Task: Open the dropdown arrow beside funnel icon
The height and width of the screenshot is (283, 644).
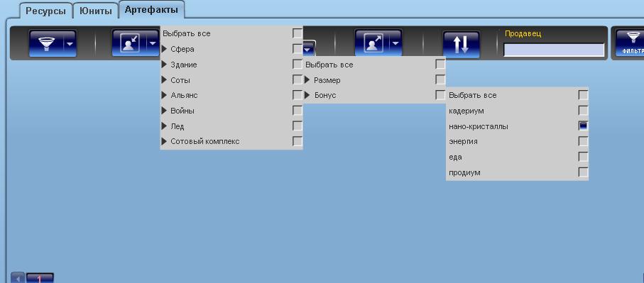Action: coord(70,43)
